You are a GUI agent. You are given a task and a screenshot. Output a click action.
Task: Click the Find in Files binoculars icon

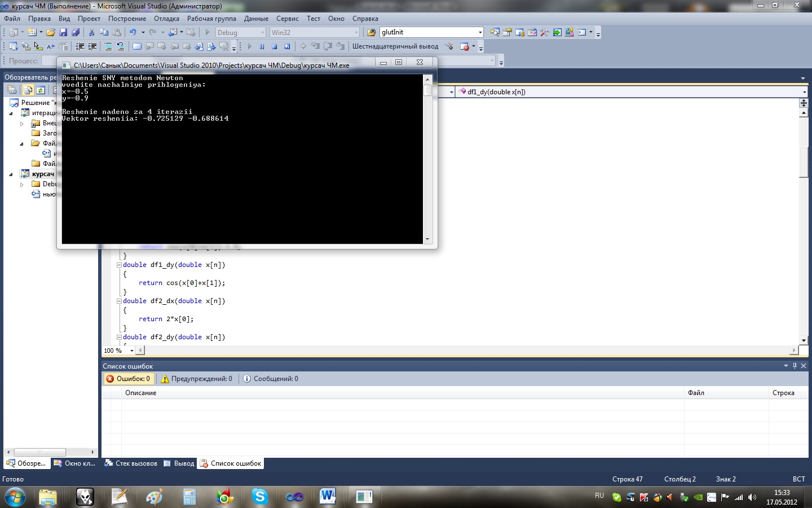pos(371,32)
